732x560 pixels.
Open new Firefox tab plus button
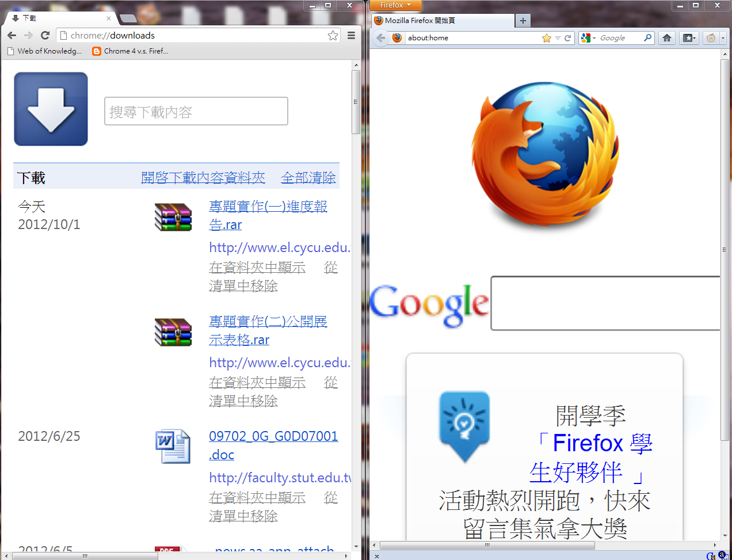[523, 21]
